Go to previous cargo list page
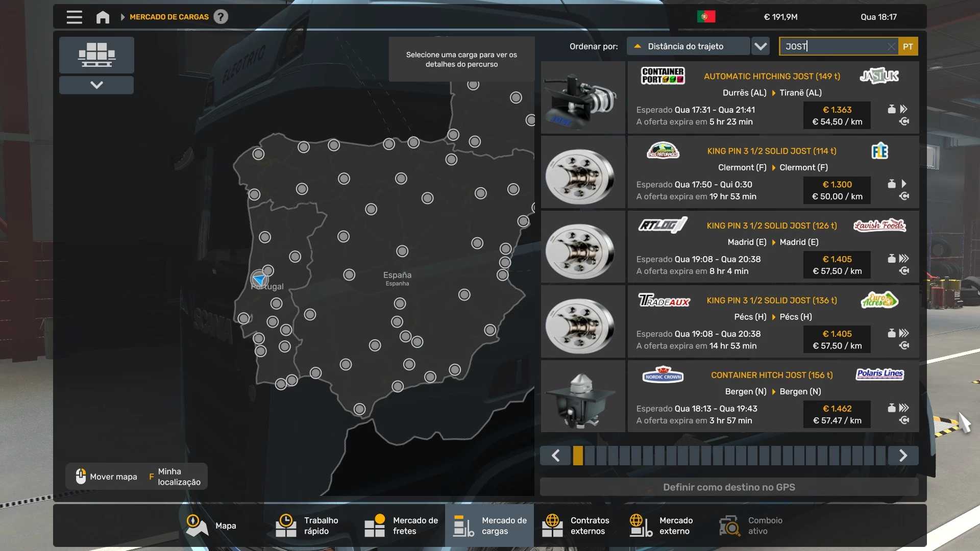The height and width of the screenshot is (551, 980). (x=556, y=456)
